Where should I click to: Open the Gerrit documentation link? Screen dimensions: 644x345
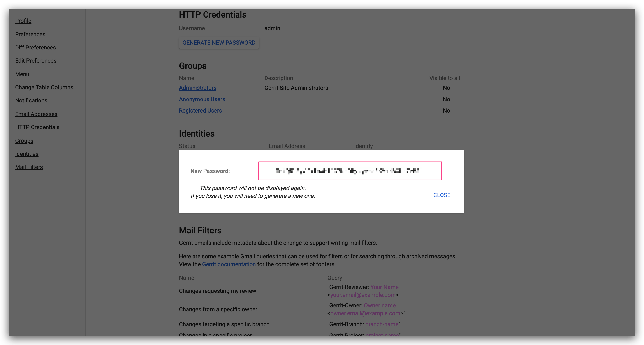(229, 264)
